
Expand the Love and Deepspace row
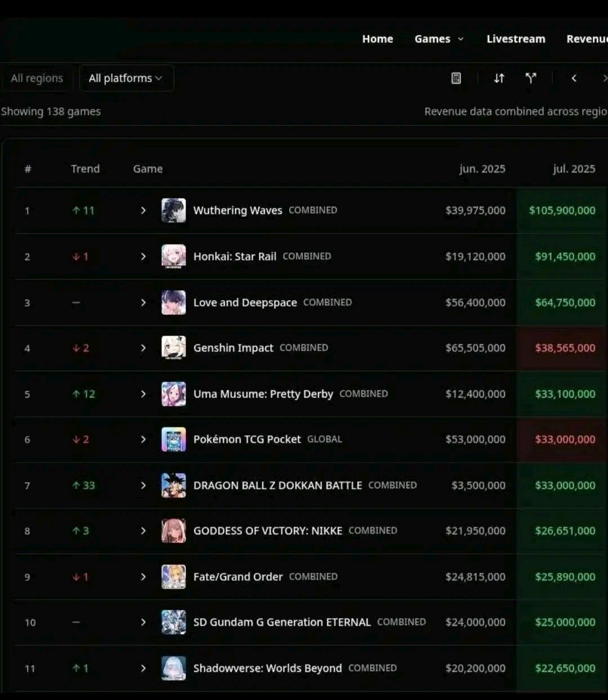(143, 302)
